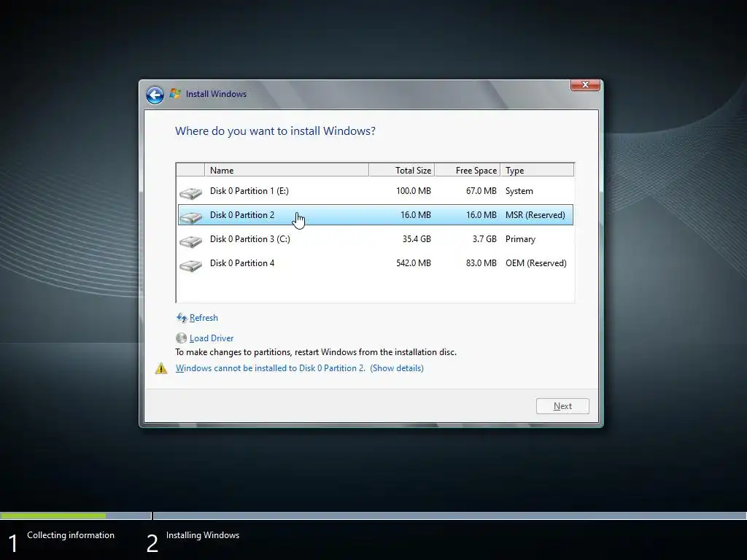This screenshot has width=747, height=560.
Task: Click the Primary type cell
Action: (520, 239)
